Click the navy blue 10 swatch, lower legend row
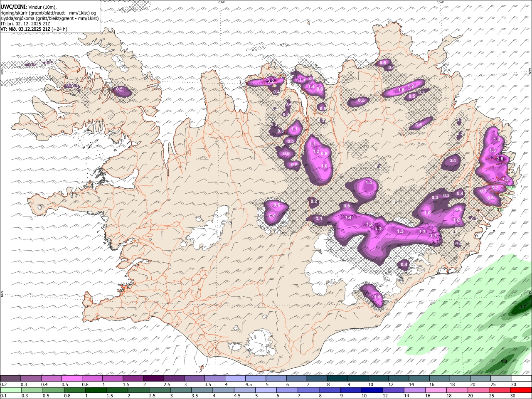Image resolution: width=532 pixels, height=399 pixels. point(372,390)
